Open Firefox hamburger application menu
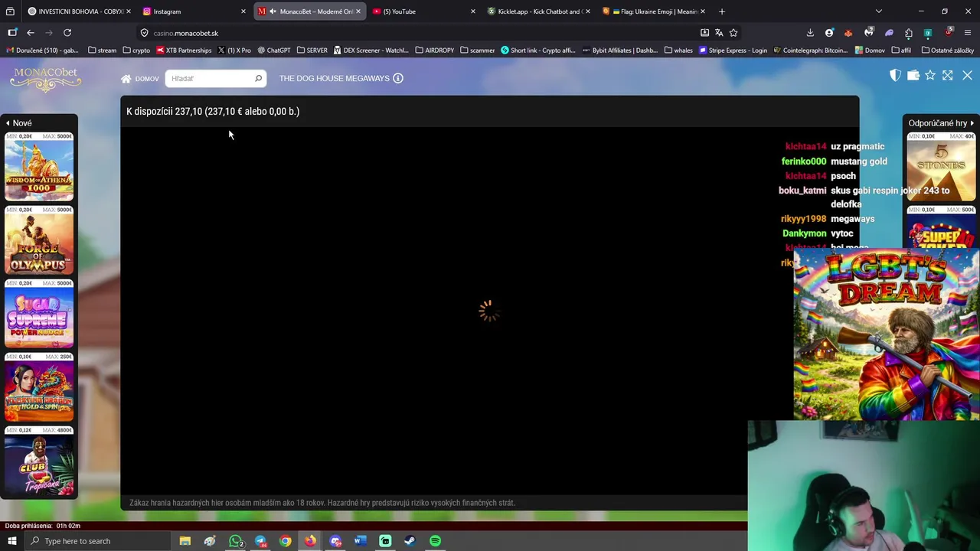The image size is (980, 551). click(968, 33)
